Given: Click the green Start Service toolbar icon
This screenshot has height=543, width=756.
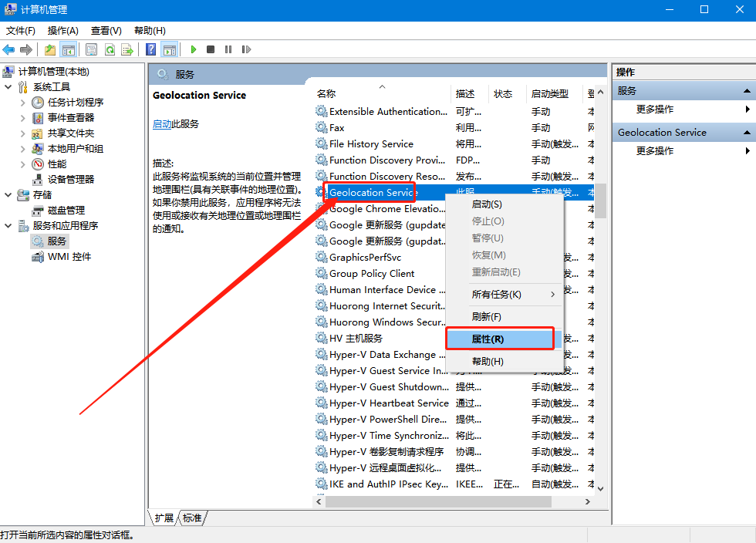Looking at the screenshot, I should point(193,49).
